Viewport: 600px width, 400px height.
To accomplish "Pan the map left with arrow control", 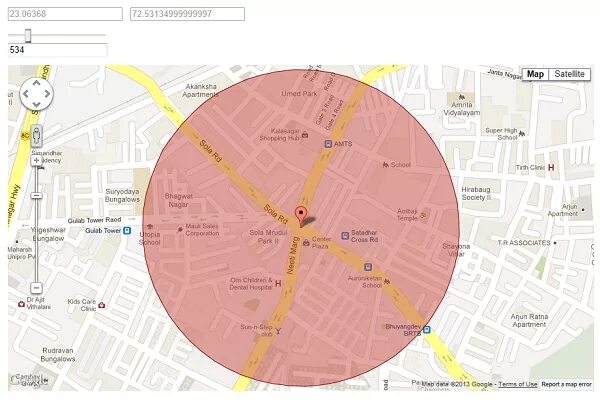I will pyautogui.click(x=26, y=94).
